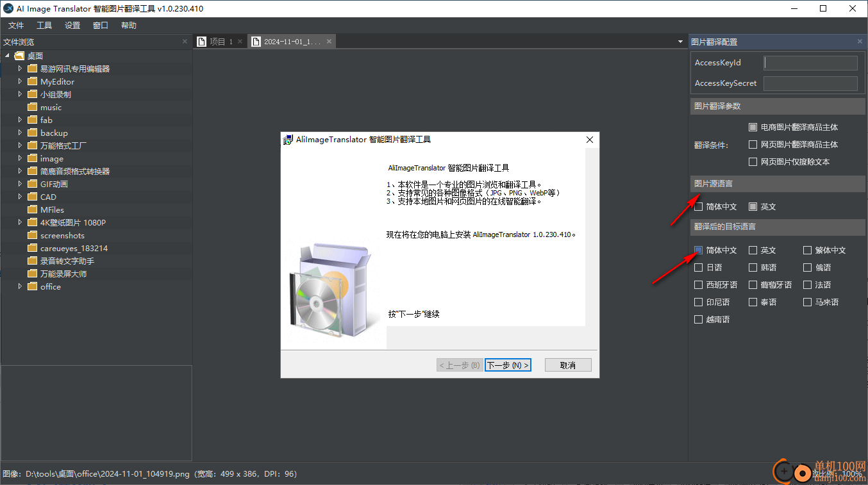Check 西班牙语 target language
This screenshot has width=868, height=485.
point(699,285)
